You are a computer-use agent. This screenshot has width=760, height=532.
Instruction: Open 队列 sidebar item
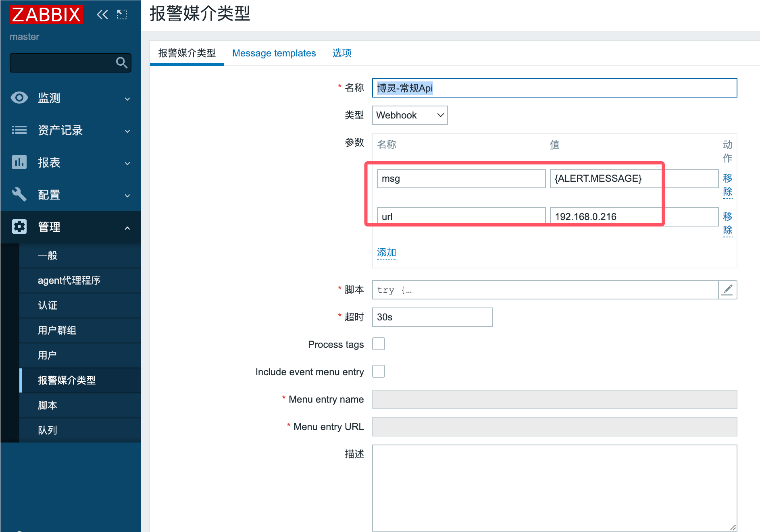pos(80,430)
